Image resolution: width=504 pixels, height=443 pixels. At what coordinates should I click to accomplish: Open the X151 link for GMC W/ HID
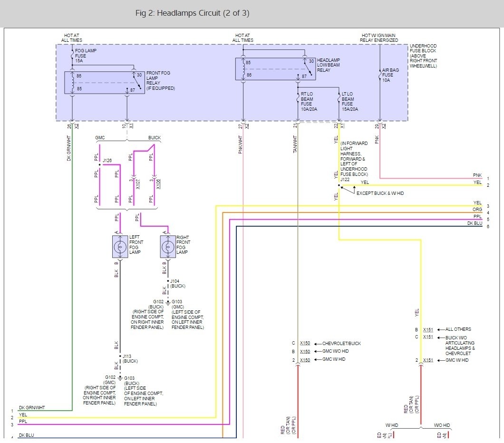[428, 360]
